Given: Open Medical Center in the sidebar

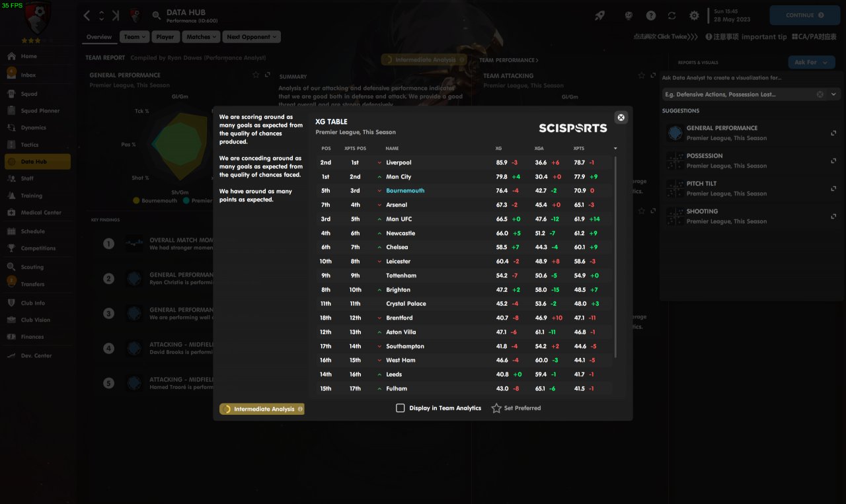Looking at the screenshot, I should coord(41,213).
